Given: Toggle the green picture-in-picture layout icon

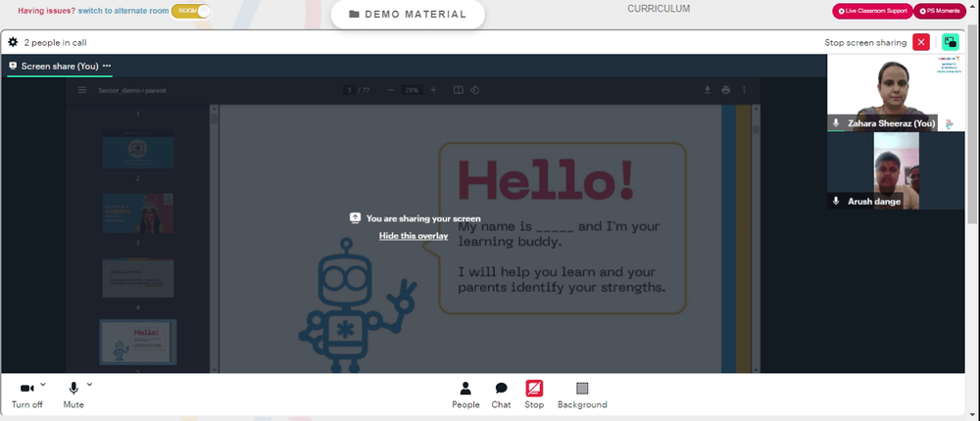Looking at the screenshot, I should [951, 42].
